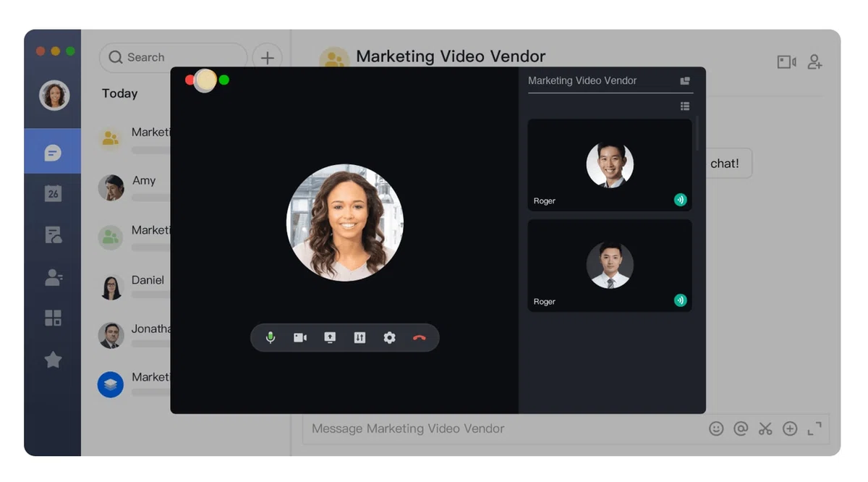Mute the microphone in call toolbar
Viewport: 868px width, 482px height.
271,338
